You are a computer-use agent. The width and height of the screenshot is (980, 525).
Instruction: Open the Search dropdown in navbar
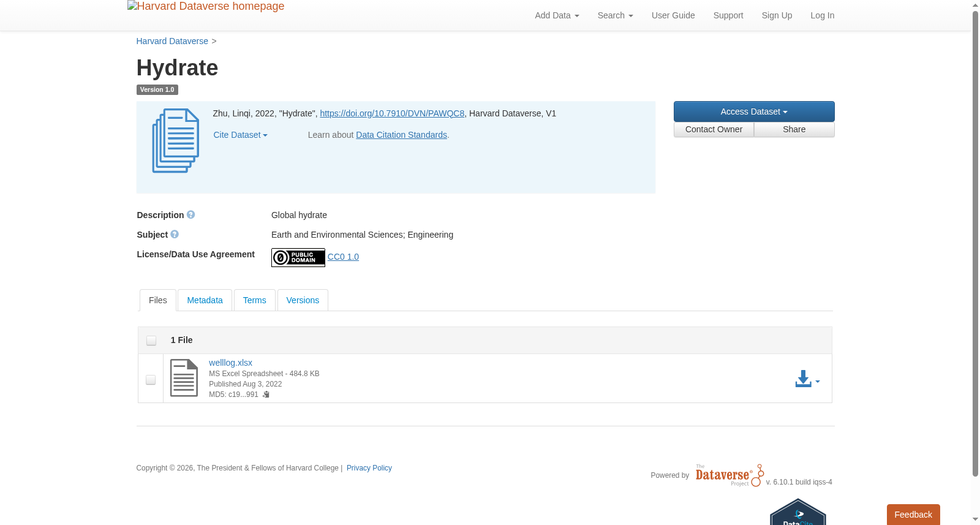(615, 15)
